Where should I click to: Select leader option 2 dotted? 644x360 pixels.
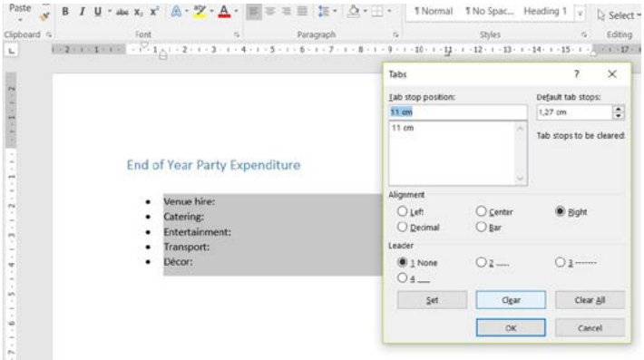(x=481, y=262)
